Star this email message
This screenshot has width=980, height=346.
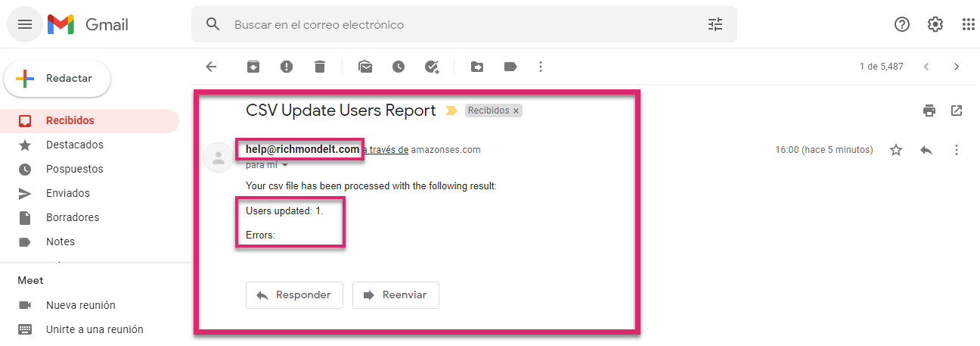tap(896, 150)
